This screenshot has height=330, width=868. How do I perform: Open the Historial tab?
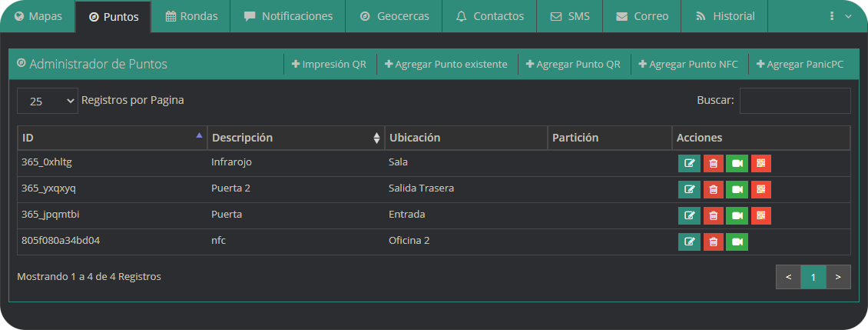tap(725, 16)
